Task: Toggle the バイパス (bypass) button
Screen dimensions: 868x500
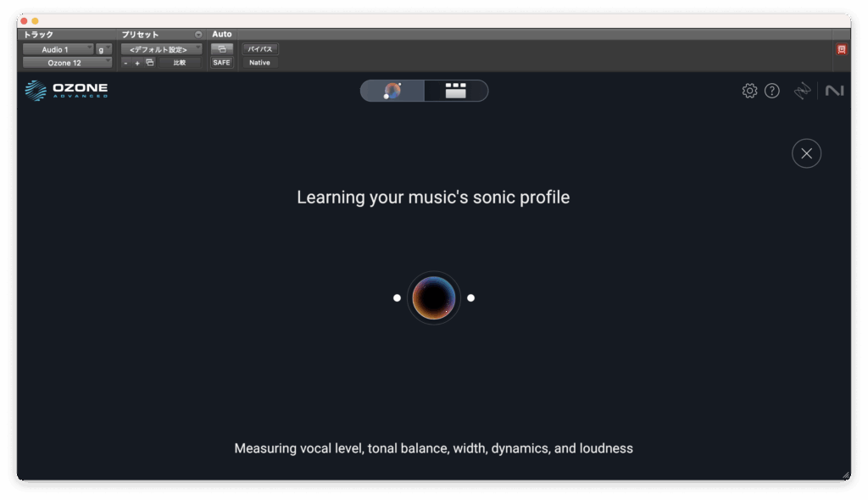Action: [x=259, y=49]
